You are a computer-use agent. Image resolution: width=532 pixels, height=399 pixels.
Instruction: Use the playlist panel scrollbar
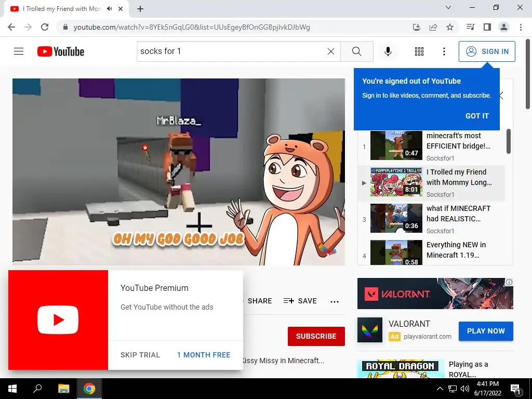click(508, 141)
